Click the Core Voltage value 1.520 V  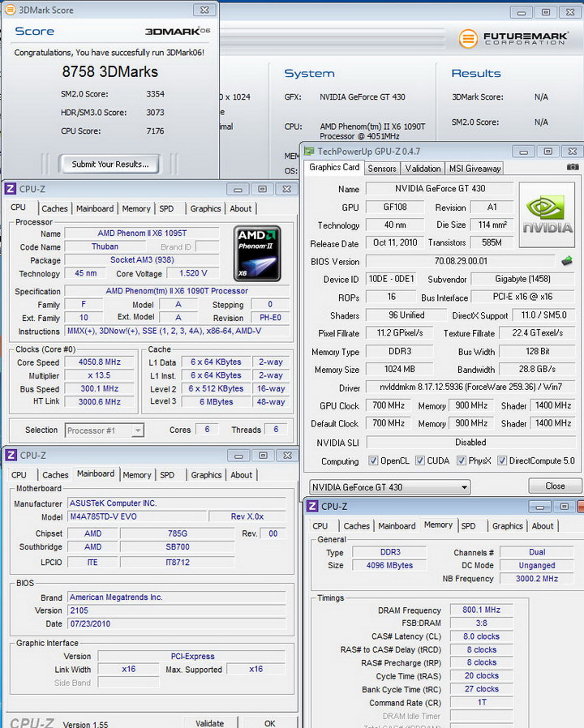[x=193, y=273]
